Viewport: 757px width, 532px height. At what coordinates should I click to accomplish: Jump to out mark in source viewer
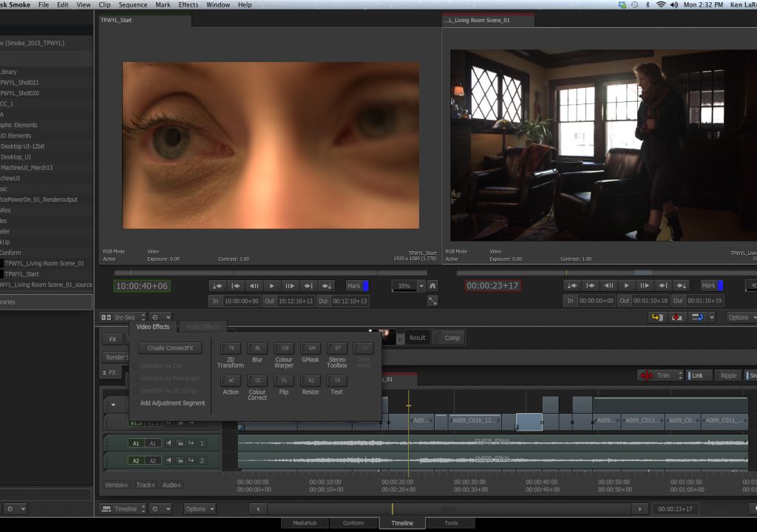tap(326, 286)
